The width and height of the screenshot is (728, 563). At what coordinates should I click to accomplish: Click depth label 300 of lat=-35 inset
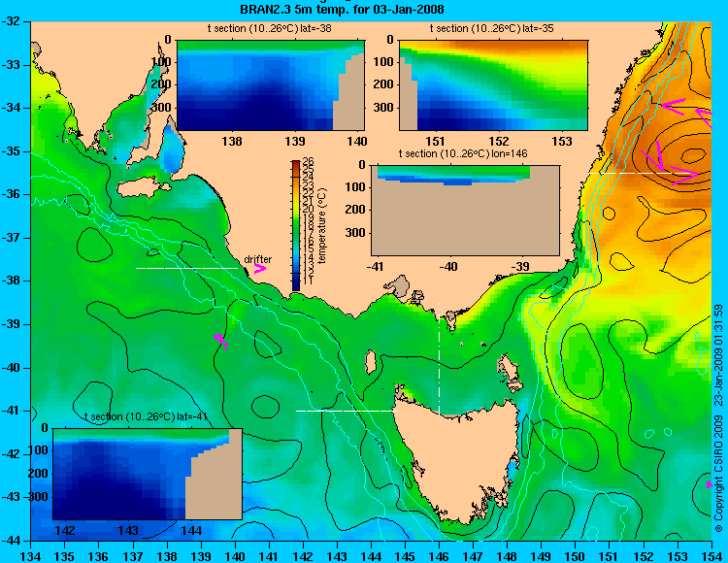[x=384, y=108]
